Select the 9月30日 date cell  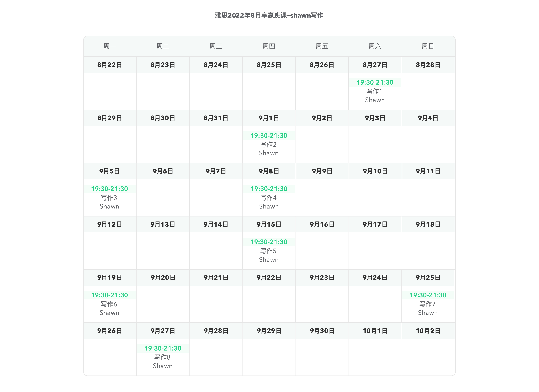[x=322, y=331]
